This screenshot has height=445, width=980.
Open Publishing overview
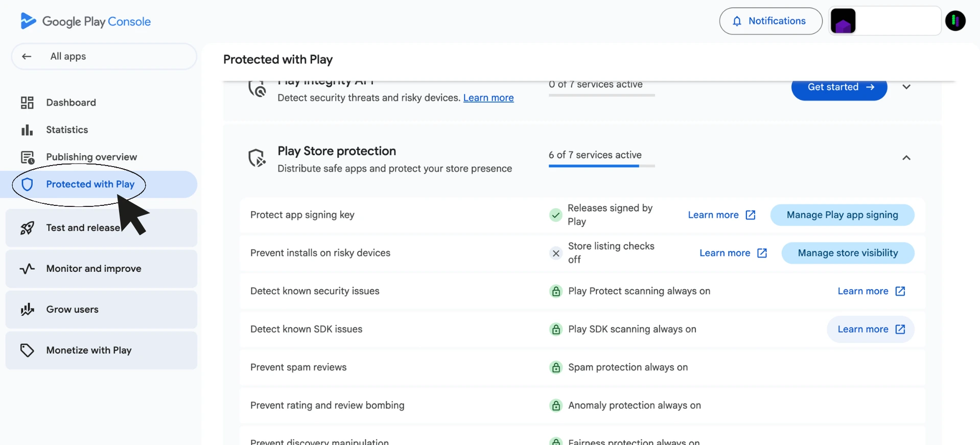click(91, 157)
